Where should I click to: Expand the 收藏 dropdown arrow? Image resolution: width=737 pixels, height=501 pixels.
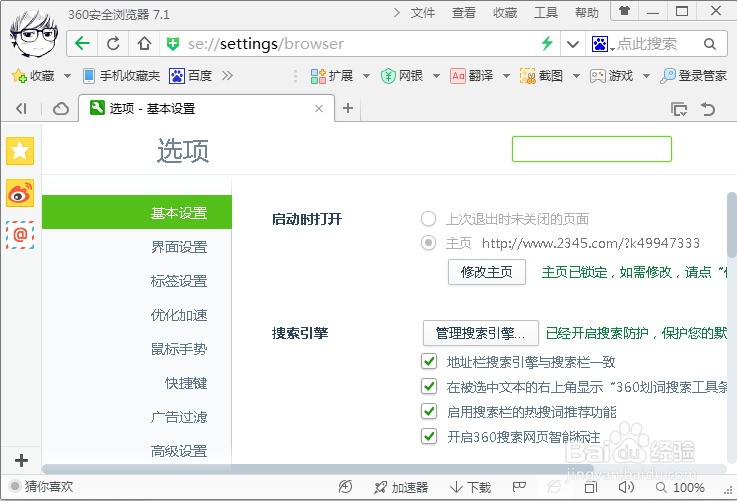pos(67,76)
